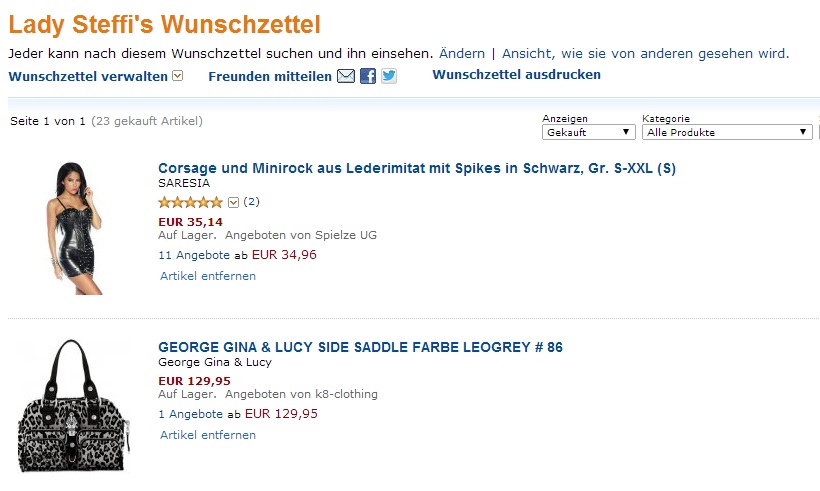The image size is (820, 491).
Task: Click Wunschzettel ausdrucken
Action: [516, 75]
